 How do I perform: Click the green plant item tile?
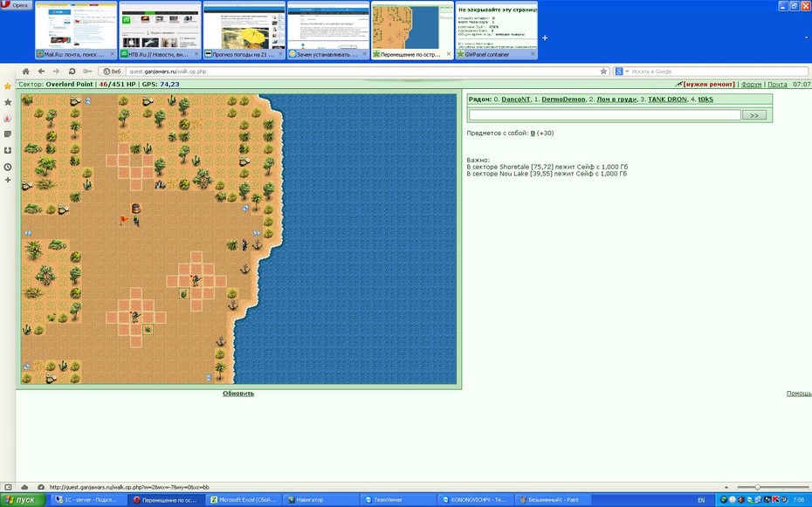coord(148,329)
